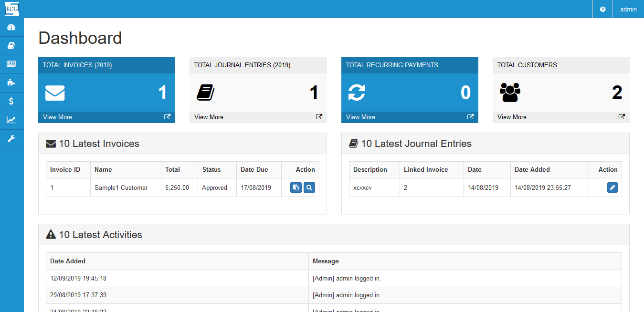
Task: Open the journal book icon in sidebar
Action: point(11,46)
